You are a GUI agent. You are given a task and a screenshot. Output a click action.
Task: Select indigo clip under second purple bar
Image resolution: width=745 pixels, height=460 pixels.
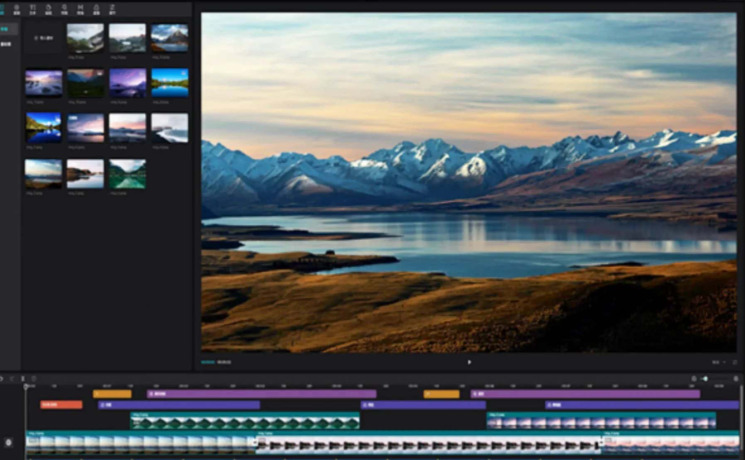point(642,405)
